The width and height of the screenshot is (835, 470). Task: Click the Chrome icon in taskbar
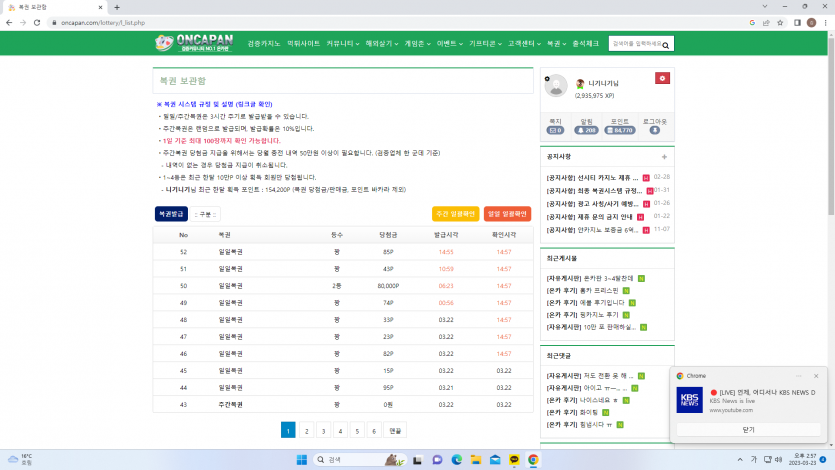pyautogui.click(x=533, y=460)
